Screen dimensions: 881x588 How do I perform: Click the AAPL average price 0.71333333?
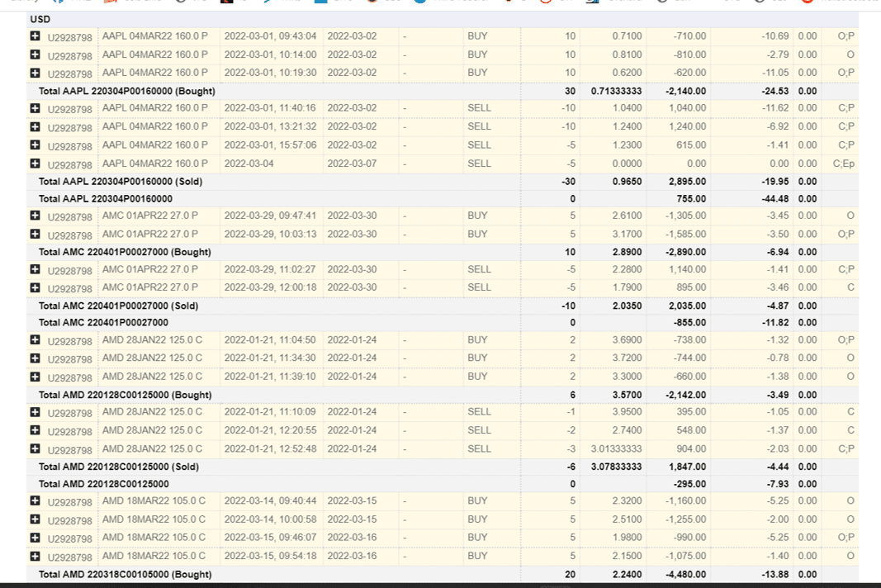pyautogui.click(x=616, y=91)
